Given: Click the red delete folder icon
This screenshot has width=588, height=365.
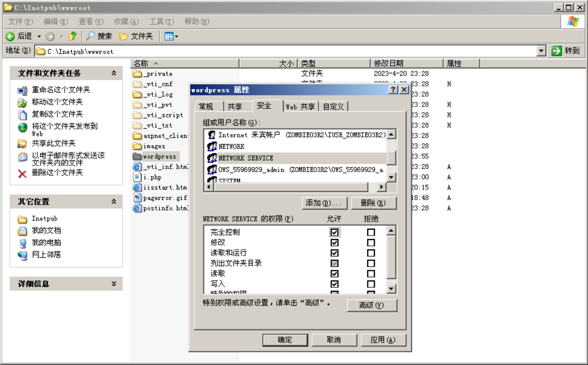Looking at the screenshot, I should tap(22, 173).
